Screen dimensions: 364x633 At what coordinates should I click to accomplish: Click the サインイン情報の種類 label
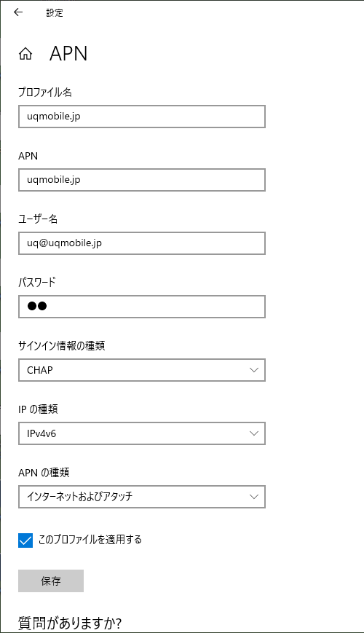(62, 346)
